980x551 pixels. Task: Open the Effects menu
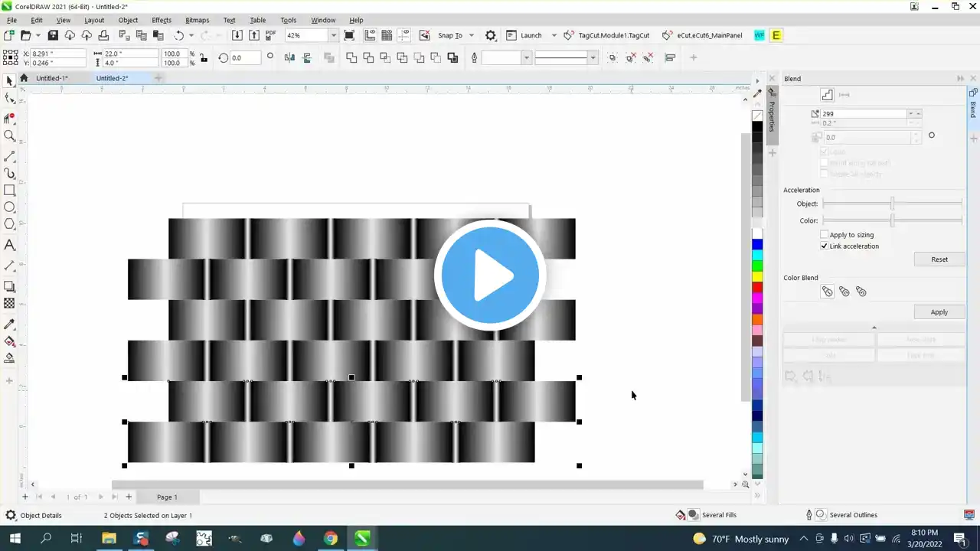(x=162, y=20)
